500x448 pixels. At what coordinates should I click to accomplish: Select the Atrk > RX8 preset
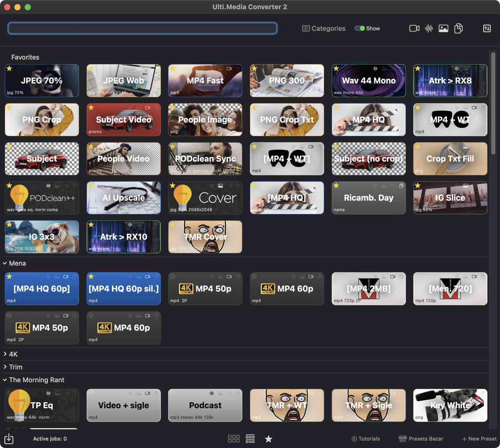pyautogui.click(x=450, y=80)
